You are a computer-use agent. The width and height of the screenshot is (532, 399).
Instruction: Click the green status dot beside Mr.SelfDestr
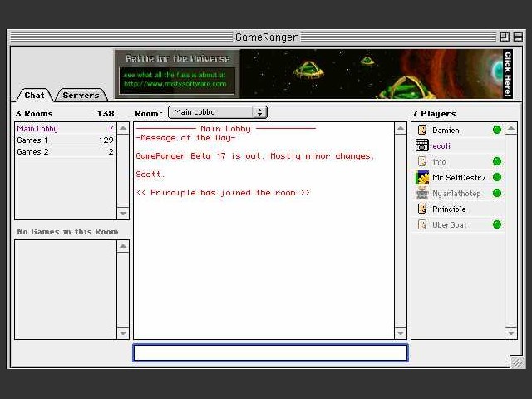(x=497, y=177)
